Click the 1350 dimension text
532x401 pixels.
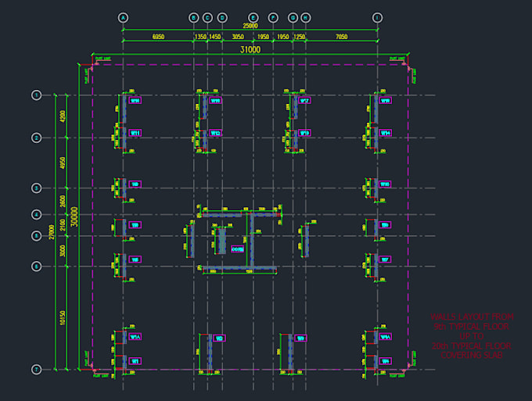click(200, 37)
